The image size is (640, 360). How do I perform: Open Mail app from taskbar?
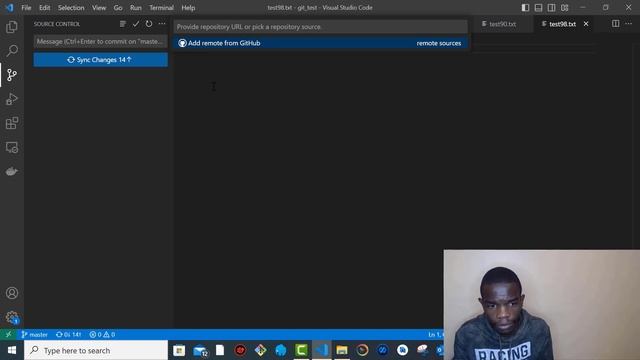[200, 350]
